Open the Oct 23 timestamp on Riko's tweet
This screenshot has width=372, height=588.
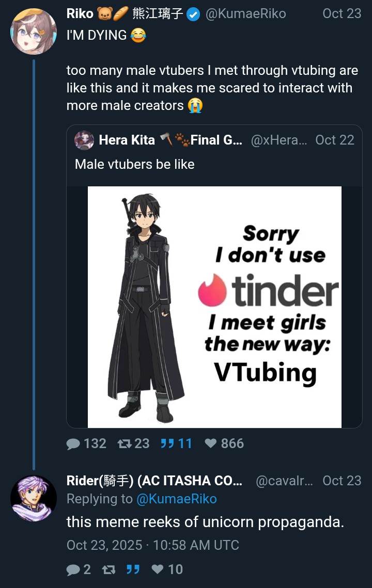(342, 13)
